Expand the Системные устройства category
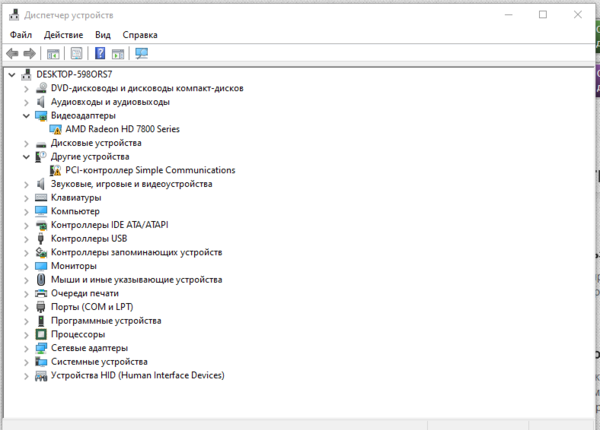The image size is (600, 430). (x=26, y=362)
